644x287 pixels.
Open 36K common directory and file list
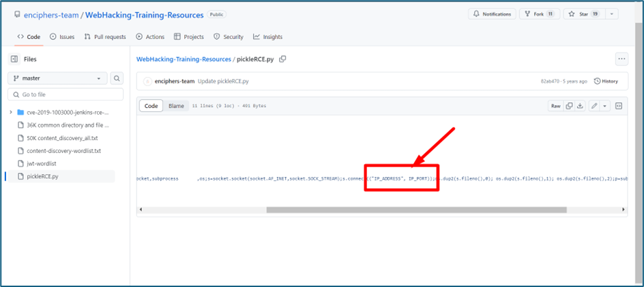[x=68, y=125]
